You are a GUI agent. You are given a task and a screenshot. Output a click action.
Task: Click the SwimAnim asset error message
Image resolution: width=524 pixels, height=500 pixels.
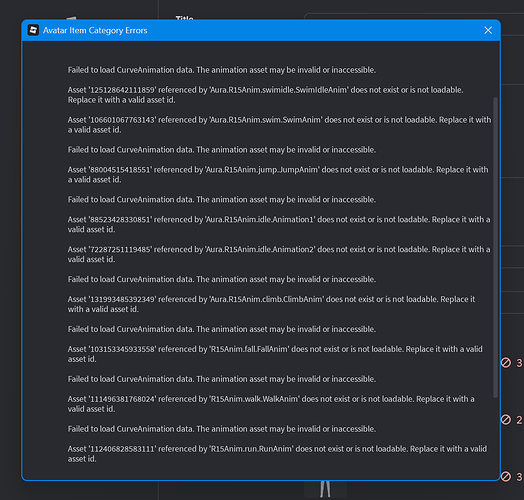click(279, 125)
